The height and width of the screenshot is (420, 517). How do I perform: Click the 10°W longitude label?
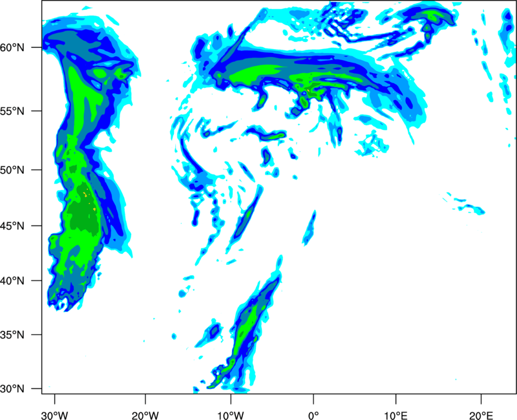point(231,415)
